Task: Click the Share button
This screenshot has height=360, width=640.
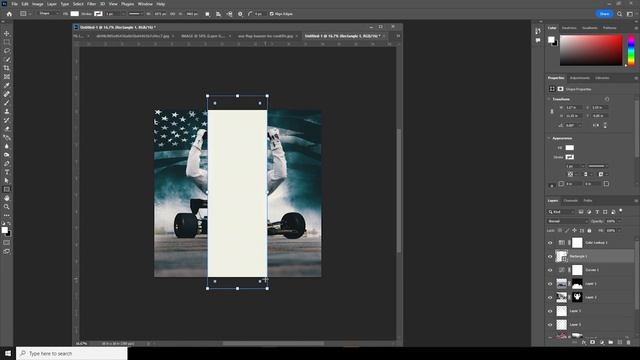Action: (x=604, y=14)
